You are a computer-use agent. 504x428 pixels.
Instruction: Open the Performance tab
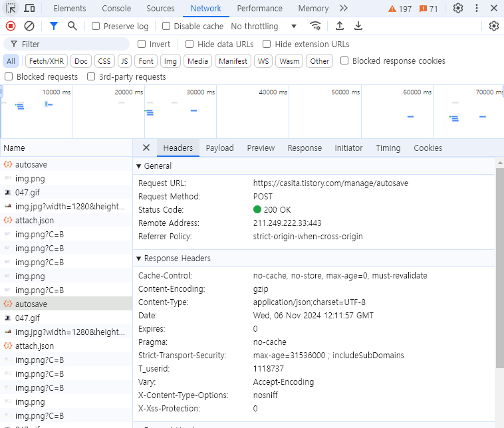click(x=260, y=9)
